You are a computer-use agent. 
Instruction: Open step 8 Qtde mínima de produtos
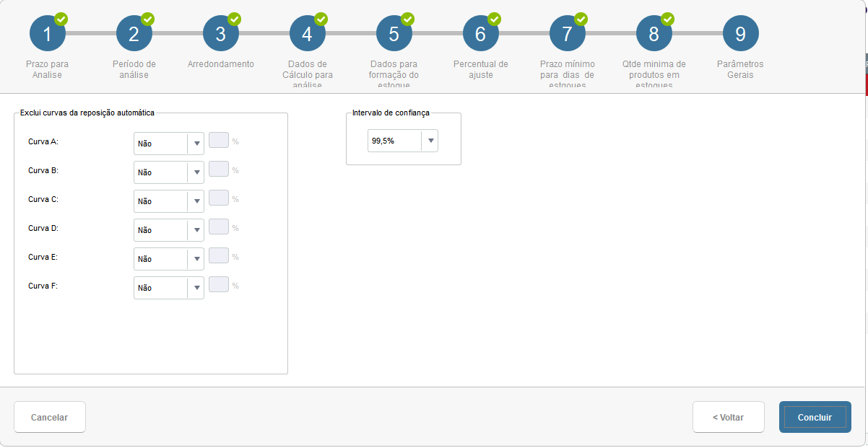654,33
